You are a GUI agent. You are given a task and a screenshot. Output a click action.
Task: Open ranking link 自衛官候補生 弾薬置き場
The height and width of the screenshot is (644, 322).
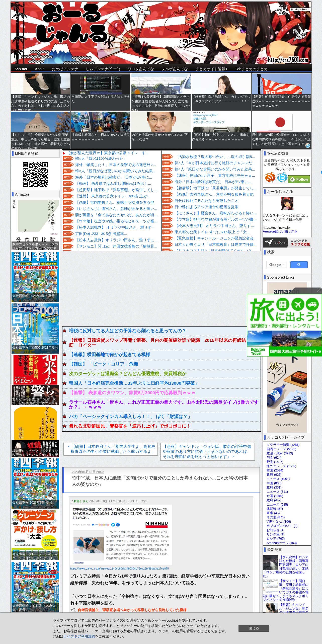132,610
